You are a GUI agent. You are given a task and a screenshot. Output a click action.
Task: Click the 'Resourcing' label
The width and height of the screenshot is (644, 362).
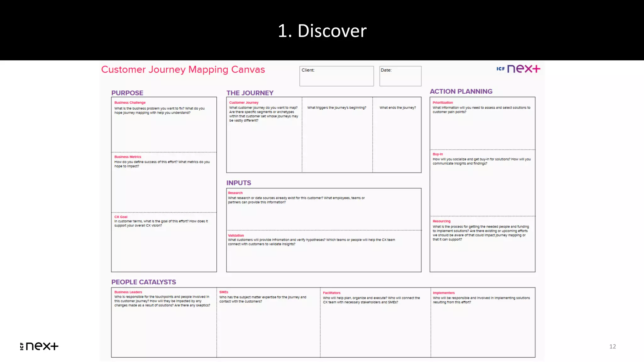point(441,221)
